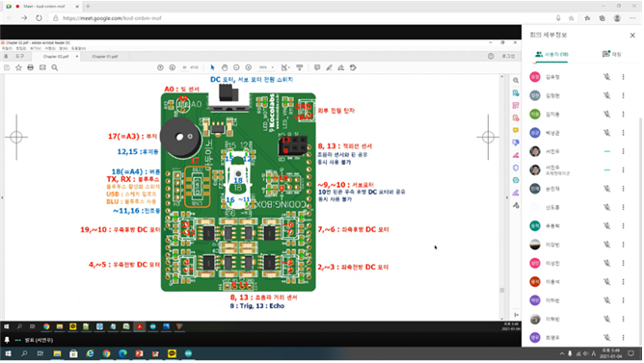
Task: Select the hand pan tool in Acrobat
Action: pyautogui.click(x=225, y=67)
